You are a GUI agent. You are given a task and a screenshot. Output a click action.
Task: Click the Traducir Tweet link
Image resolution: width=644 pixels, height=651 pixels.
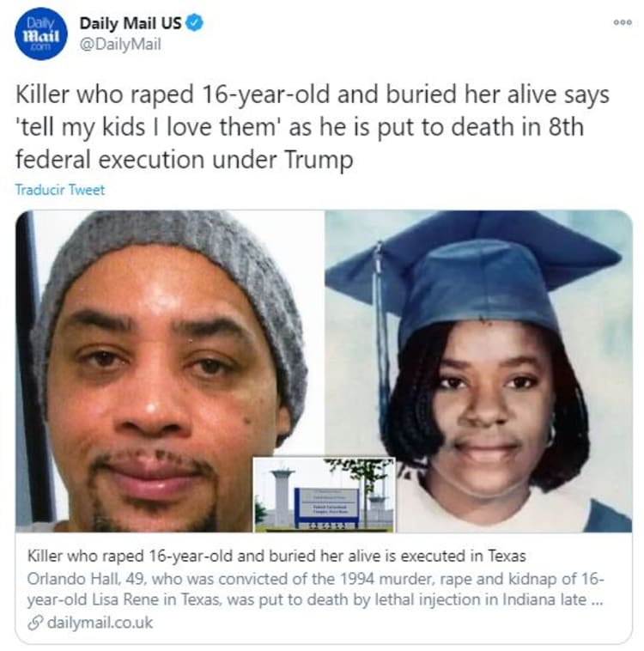pyautogui.click(x=60, y=190)
